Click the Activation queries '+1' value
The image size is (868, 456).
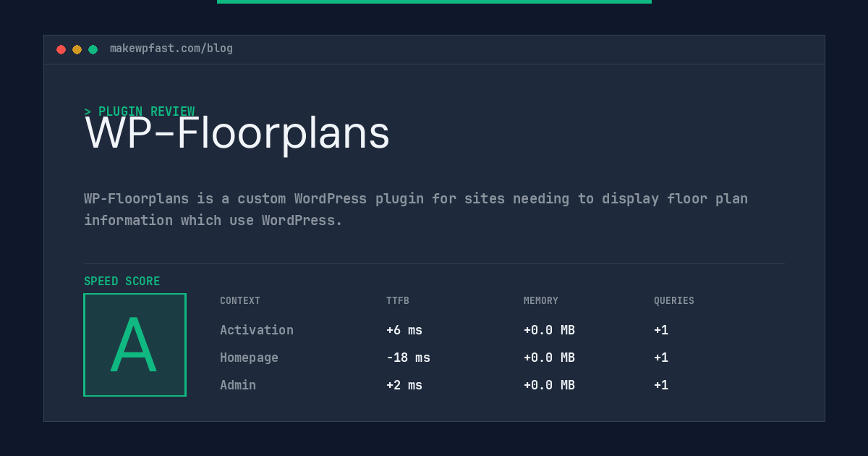point(661,330)
